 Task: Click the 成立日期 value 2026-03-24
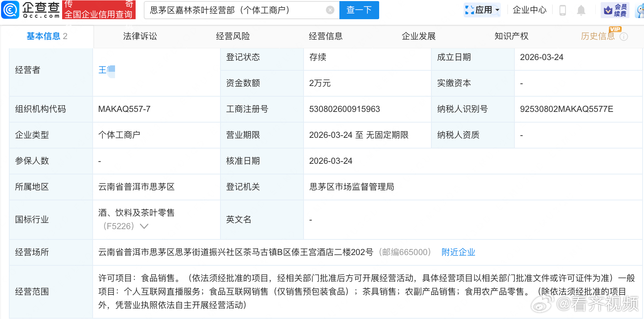point(542,57)
